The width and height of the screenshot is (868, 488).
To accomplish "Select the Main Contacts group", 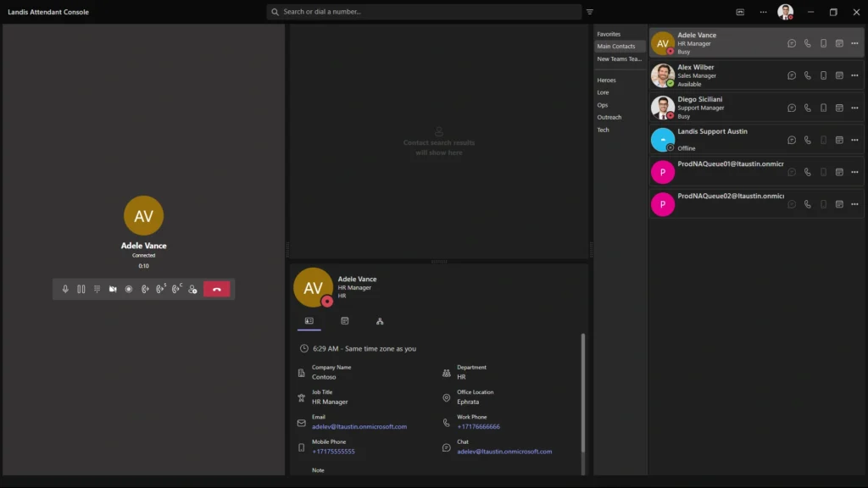I will (x=620, y=47).
